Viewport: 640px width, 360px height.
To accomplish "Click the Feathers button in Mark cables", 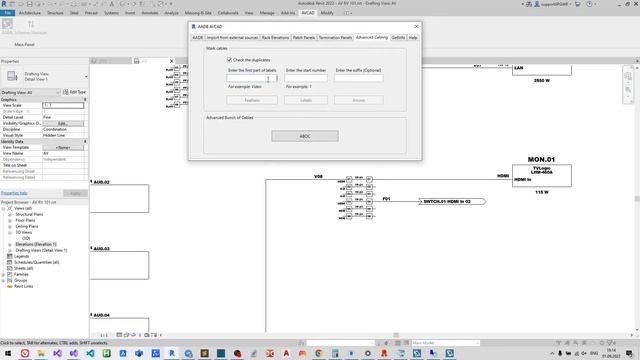I will pyautogui.click(x=252, y=100).
